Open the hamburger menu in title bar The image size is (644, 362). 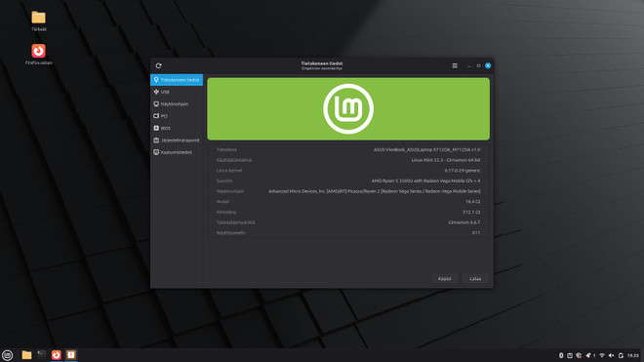(x=455, y=65)
